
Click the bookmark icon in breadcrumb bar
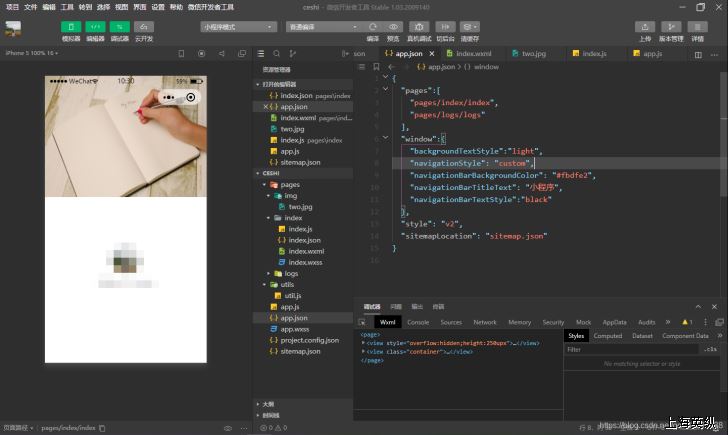377,67
